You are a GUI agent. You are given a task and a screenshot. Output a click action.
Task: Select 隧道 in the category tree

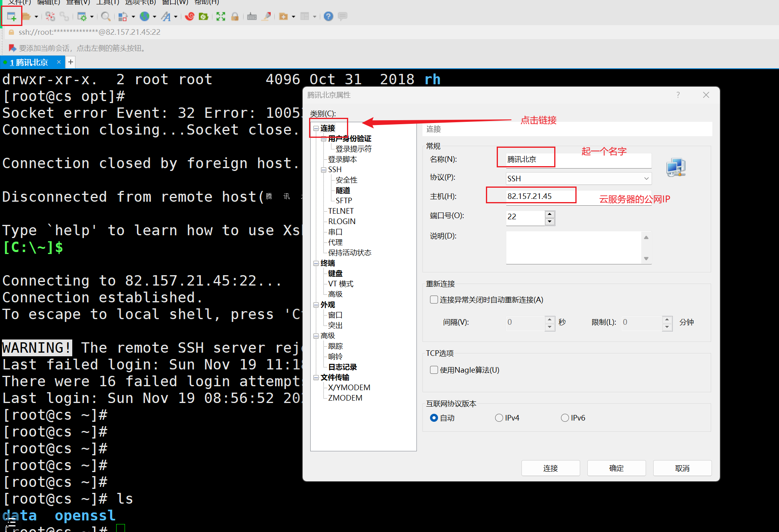(x=343, y=190)
